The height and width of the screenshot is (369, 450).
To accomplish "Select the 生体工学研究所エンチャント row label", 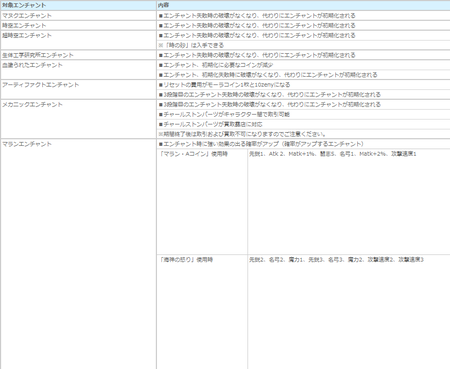I will coord(38,55).
